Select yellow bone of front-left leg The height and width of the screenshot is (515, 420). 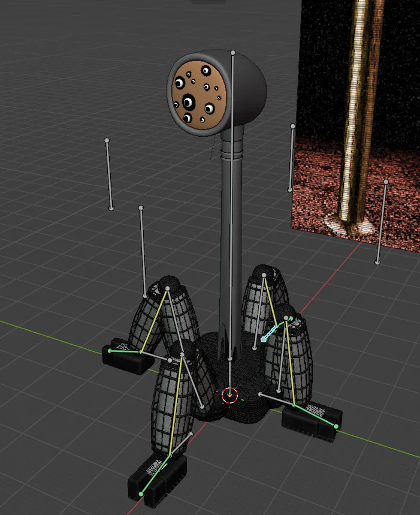coord(176,405)
